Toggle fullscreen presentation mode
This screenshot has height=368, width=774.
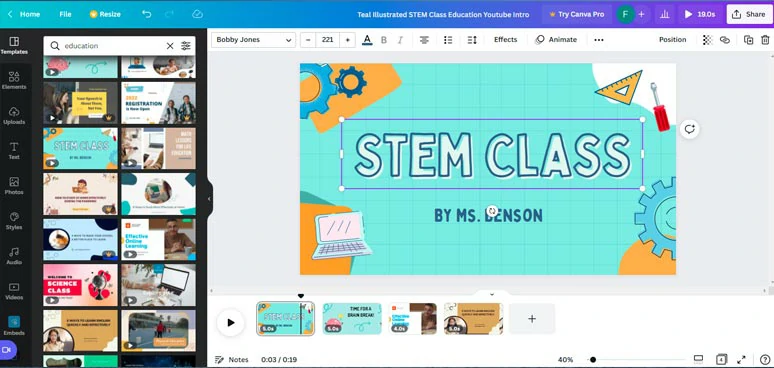click(x=741, y=360)
